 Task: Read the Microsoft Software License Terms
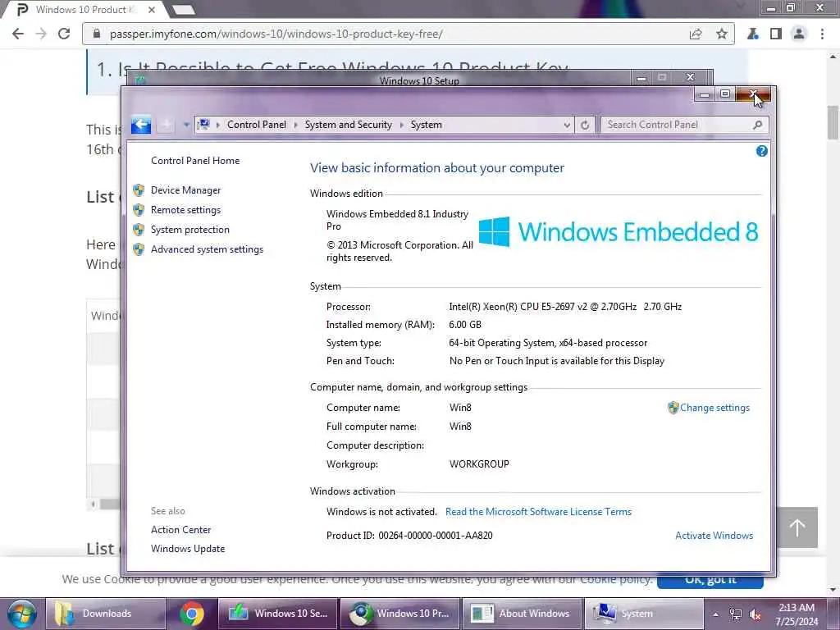(538, 512)
